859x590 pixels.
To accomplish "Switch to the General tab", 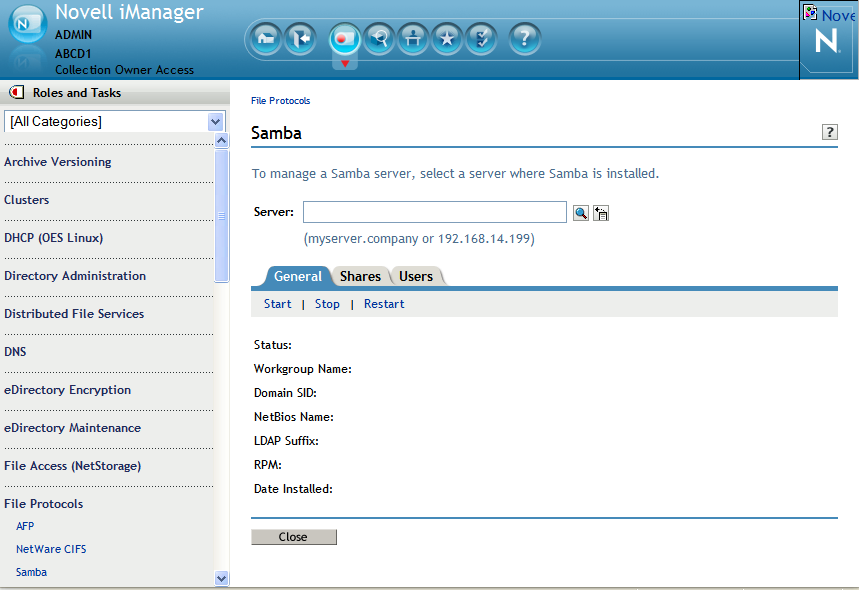I will 297,276.
